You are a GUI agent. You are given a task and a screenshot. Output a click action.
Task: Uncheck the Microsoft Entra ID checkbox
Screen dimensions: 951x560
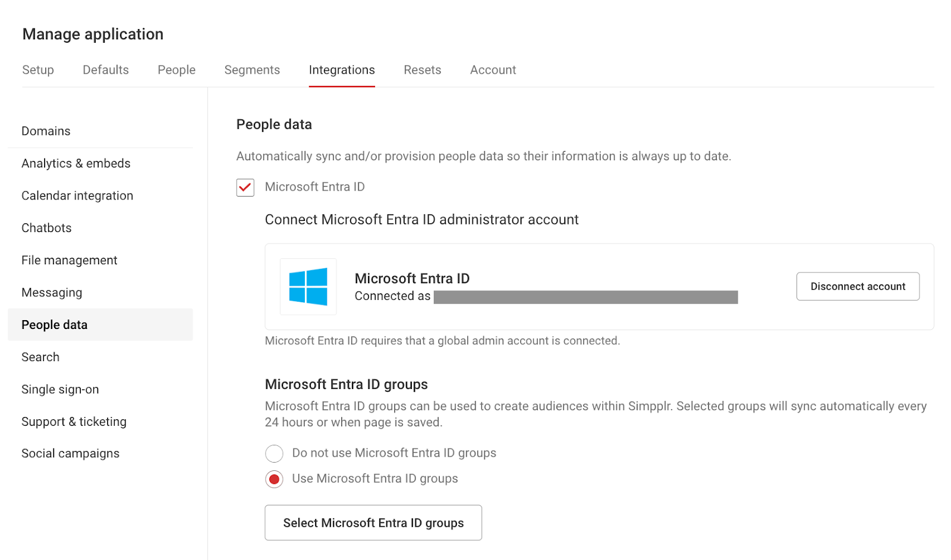245,188
